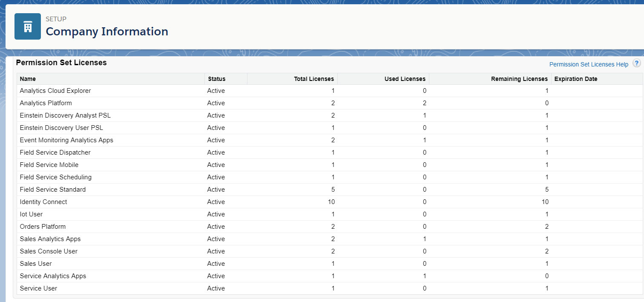This screenshot has width=644, height=302.
Task: Select Service Analytics Apps name
Action: [x=53, y=276]
